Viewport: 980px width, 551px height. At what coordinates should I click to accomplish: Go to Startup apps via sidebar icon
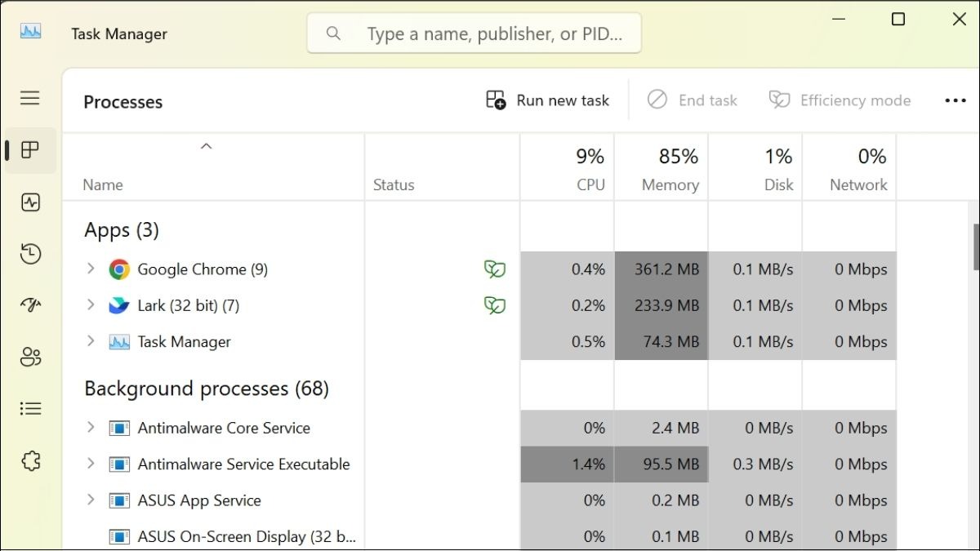pyautogui.click(x=30, y=305)
